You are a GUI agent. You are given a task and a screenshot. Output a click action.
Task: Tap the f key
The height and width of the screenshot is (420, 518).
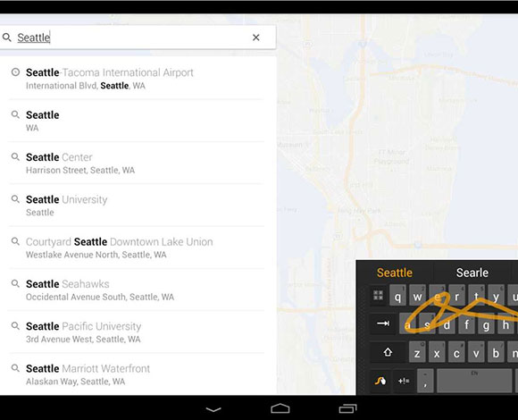pyautogui.click(x=466, y=323)
